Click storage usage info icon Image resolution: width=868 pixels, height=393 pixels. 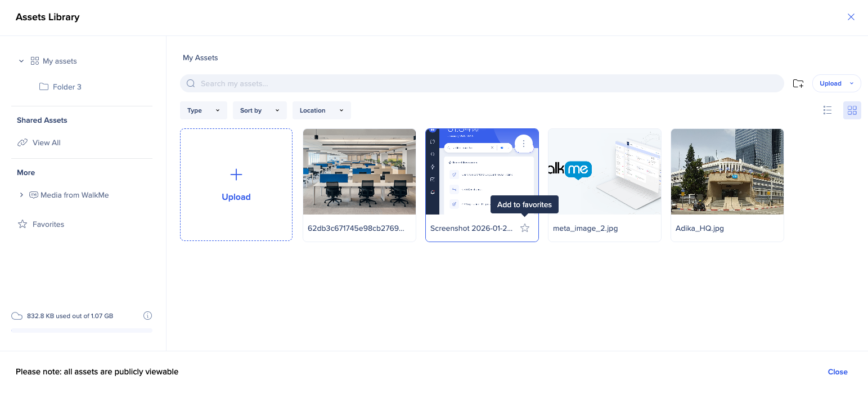click(x=147, y=316)
